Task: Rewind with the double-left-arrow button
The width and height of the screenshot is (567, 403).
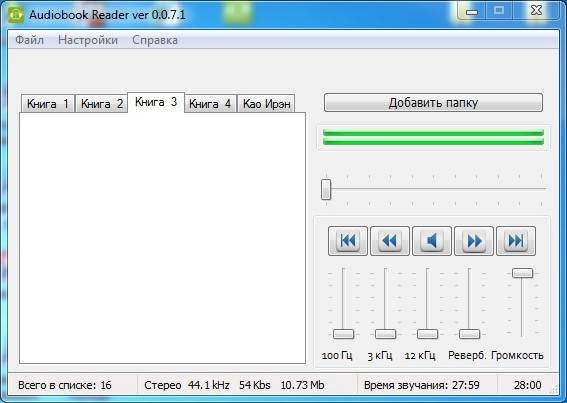Action: (389, 241)
